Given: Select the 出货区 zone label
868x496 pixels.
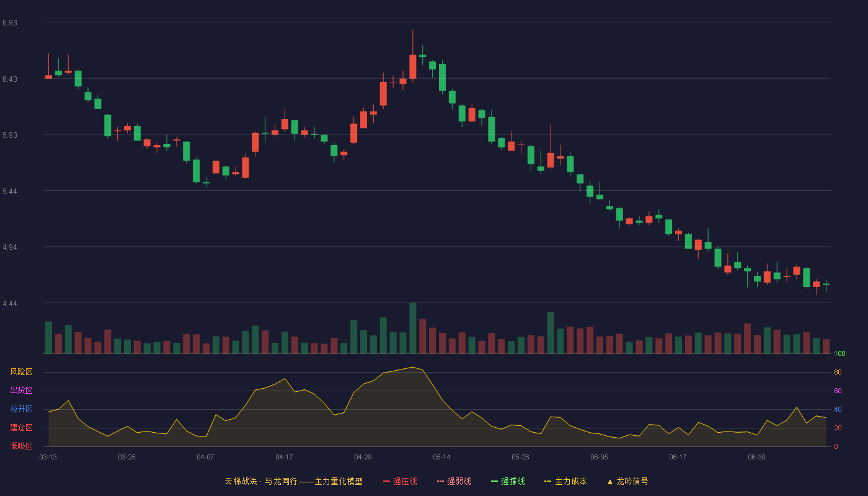Looking at the screenshot, I should point(21,391).
